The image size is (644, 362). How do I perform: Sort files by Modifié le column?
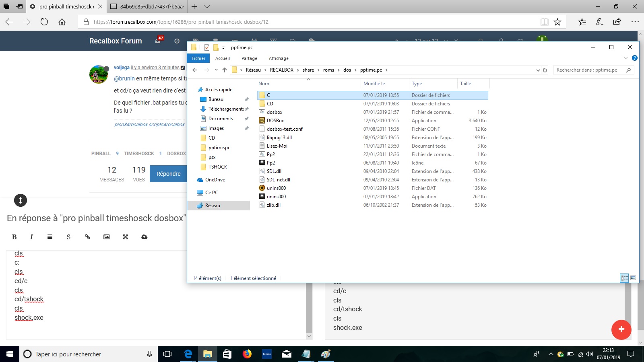[x=374, y=84]
